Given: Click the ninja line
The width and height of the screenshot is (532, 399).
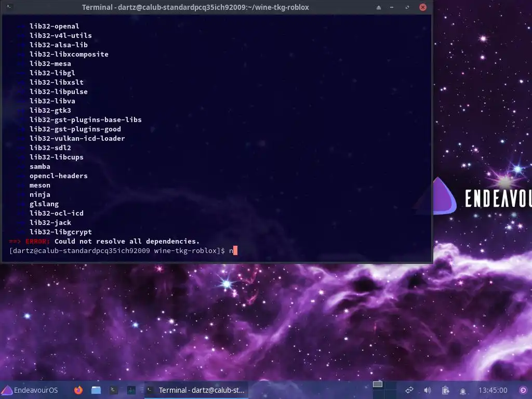Looking at the screenshot, I should (x=39, y=194).
